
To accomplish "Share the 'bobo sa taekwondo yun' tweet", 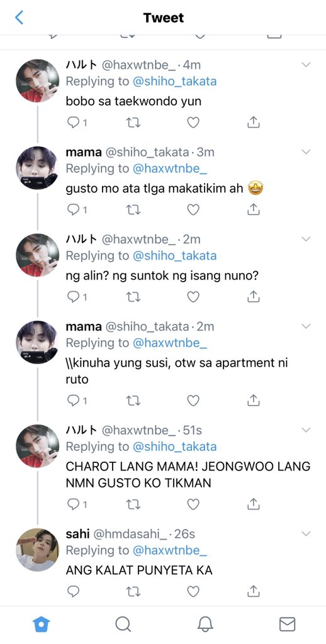I will (x=254, y=122).
